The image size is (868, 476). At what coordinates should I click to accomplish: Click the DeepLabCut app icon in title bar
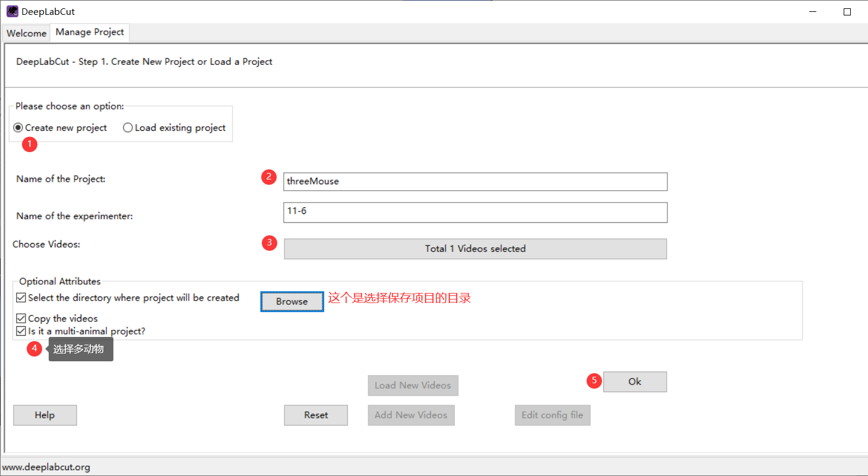12,11
